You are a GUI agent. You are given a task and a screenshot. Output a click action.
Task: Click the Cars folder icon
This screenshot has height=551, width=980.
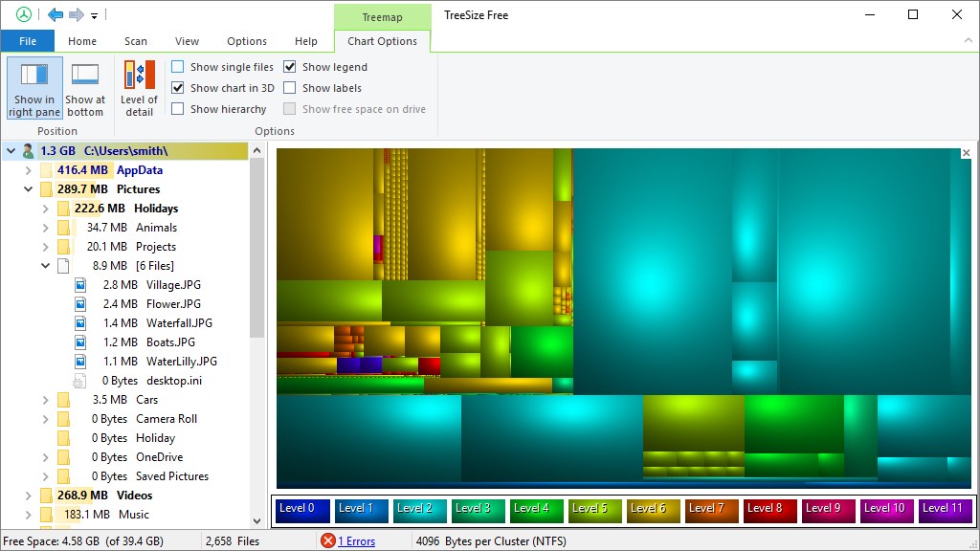click(63, 400)
